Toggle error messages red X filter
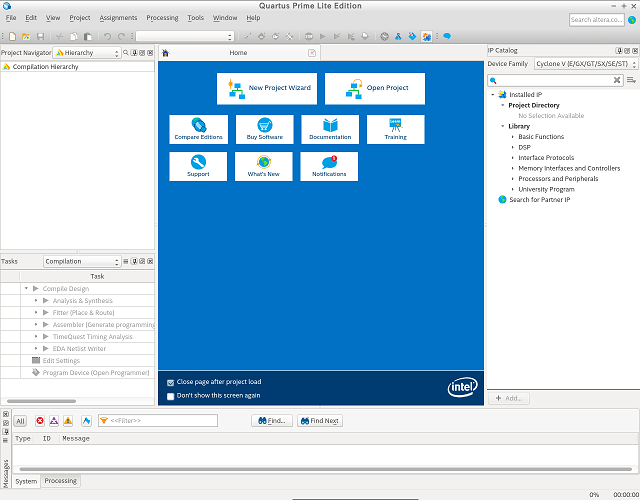This screenshot has width=640, height=500. (x=40, y=421)
